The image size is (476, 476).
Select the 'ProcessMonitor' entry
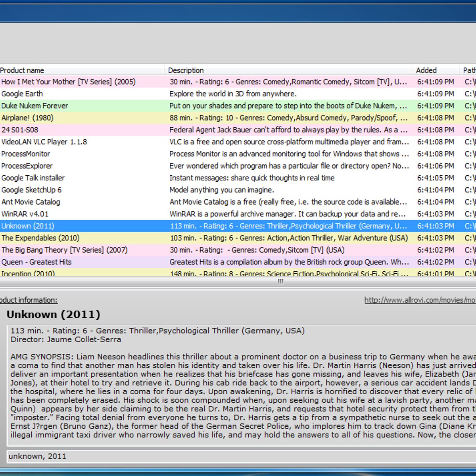(x=238, y=154)
